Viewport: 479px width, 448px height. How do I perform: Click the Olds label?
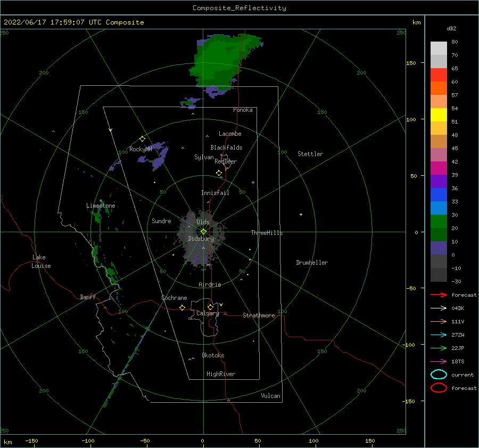pos(203,222)
